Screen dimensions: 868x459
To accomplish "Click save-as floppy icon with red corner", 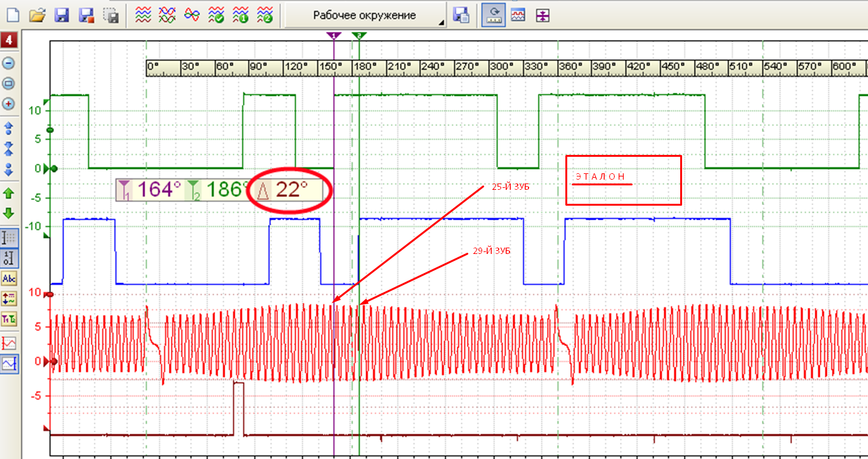I will tap(86, 15).
